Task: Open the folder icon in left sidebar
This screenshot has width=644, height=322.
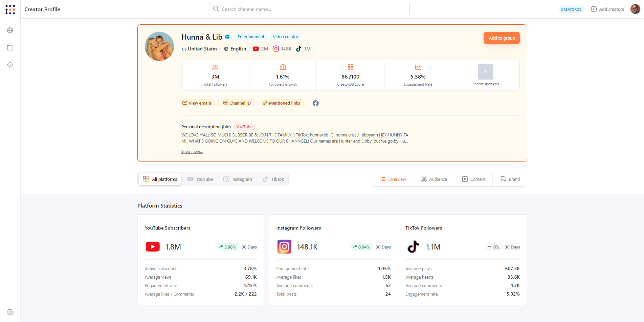Action: tap(10, 48)
